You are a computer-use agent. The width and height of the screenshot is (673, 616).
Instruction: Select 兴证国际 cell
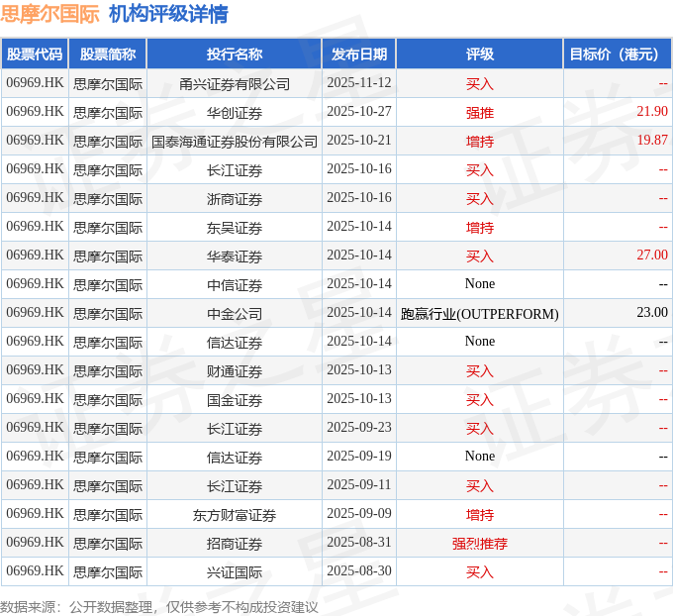coord(235,572)
